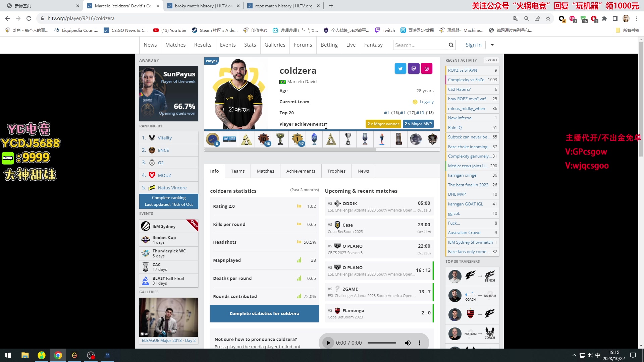Viewport: 644px width, 362px height.
Task: Open the dropdown arrow next to Sign in
Action: click(492, 45)
